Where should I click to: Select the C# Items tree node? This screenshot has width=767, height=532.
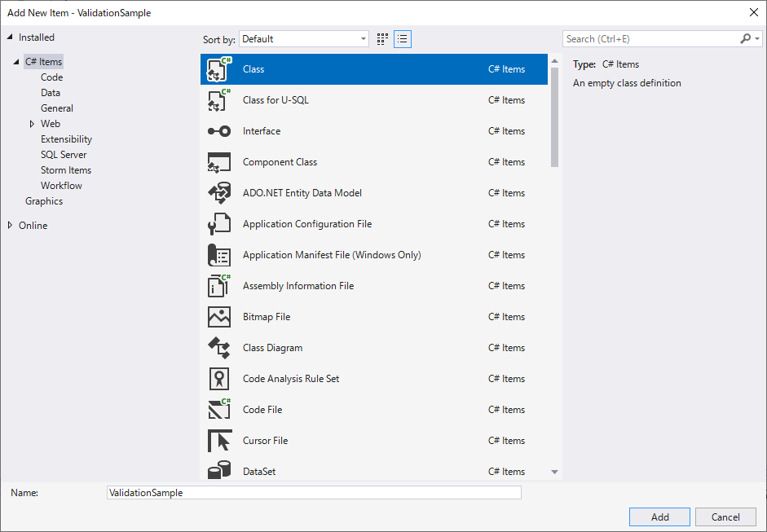point(43,62)
